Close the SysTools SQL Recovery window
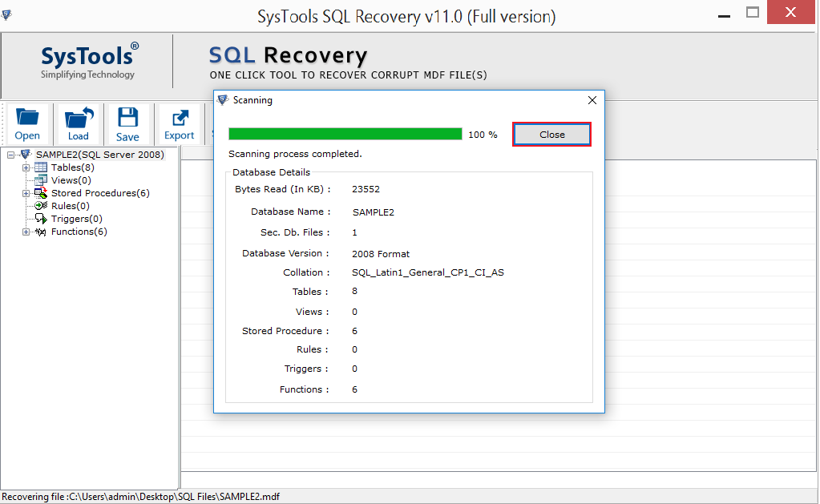This screenshot has height=504, width=820. (x=790, y=12)
